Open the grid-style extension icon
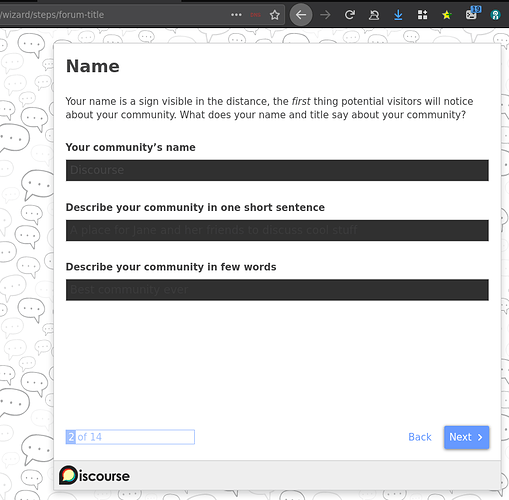 pyautogui.click(x=422, y=15)
